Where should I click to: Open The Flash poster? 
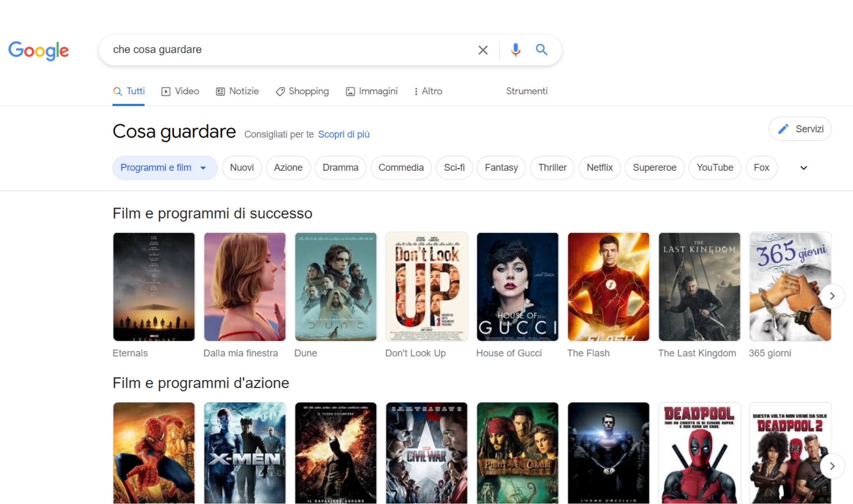[609, 287]
